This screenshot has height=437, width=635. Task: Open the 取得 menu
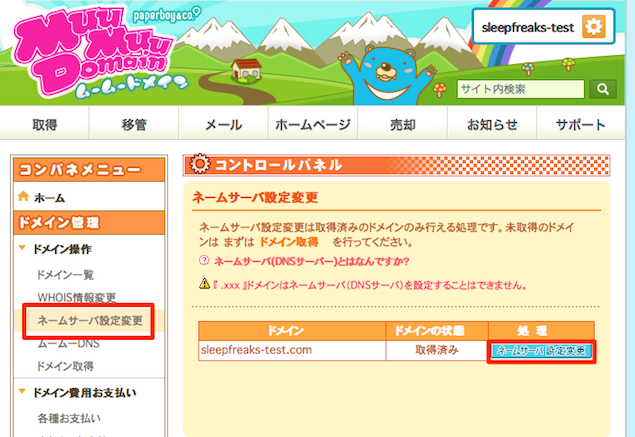[45, 124]
